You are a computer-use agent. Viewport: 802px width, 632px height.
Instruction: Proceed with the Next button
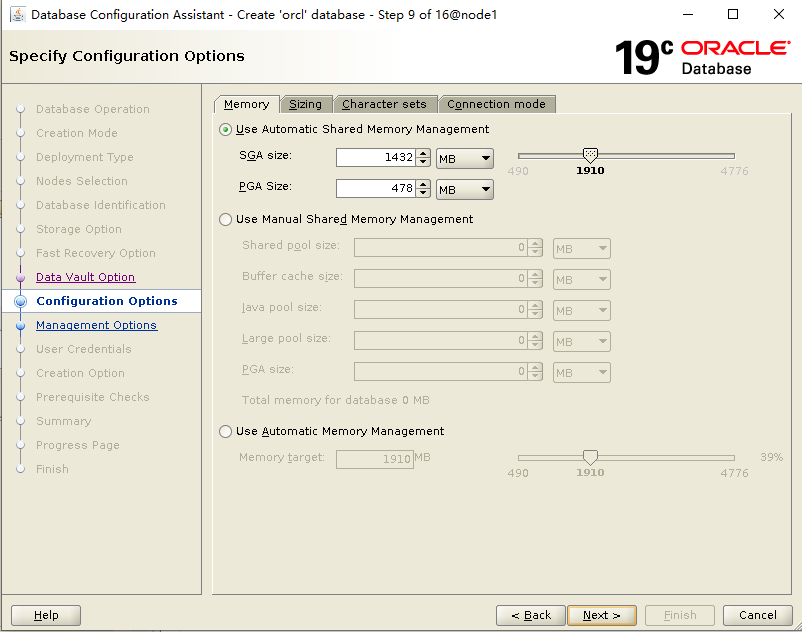pyautogui.click(x=602, y=615)
